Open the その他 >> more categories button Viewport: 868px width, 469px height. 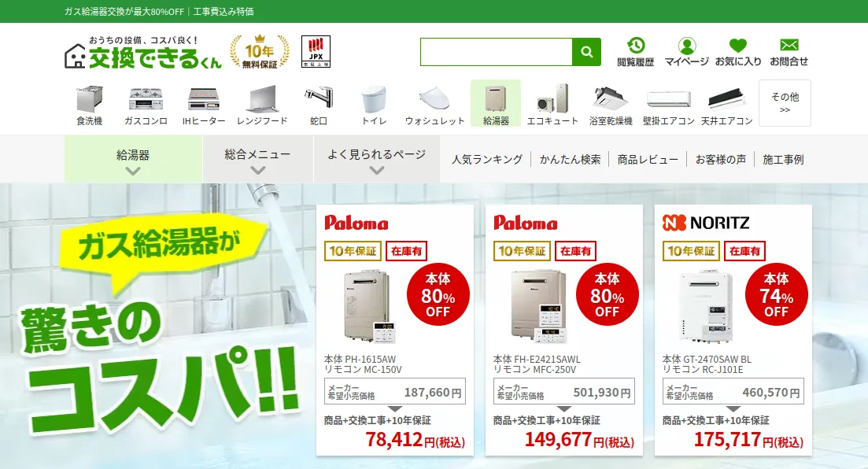[785, 103]
